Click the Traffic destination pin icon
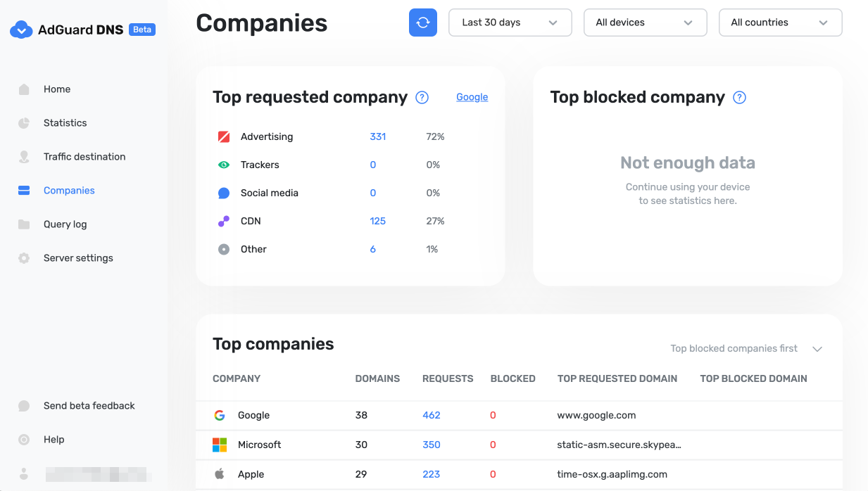The image size is (868, 491). click(24, 157)
